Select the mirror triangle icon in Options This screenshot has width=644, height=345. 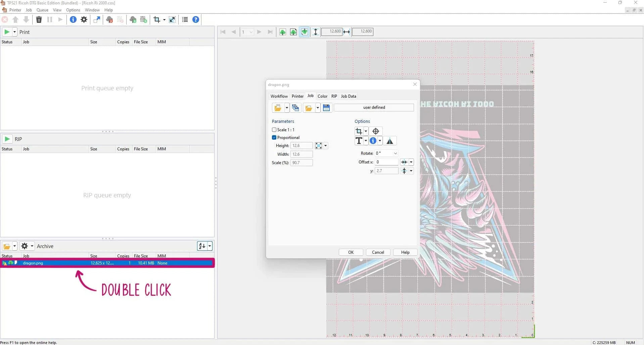coord(389,141)
